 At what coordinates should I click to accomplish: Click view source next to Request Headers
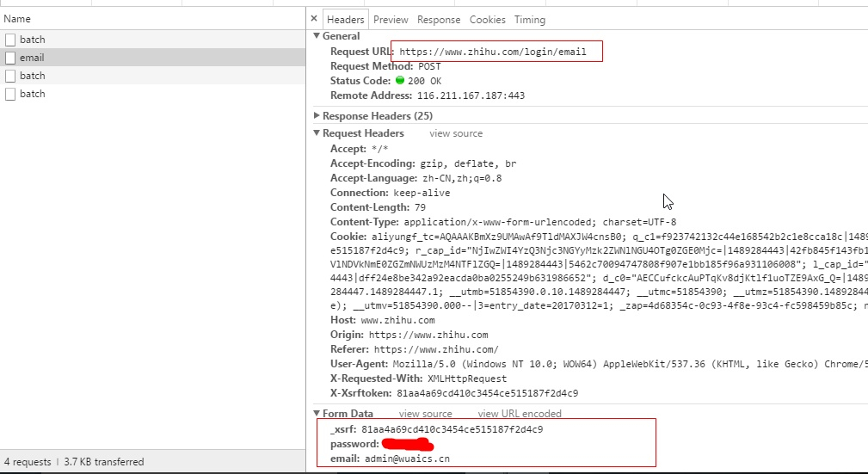coord(456,133)
